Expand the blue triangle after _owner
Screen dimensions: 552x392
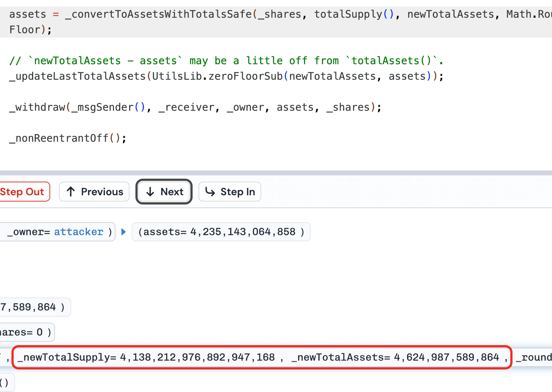(x=124, y=232)
